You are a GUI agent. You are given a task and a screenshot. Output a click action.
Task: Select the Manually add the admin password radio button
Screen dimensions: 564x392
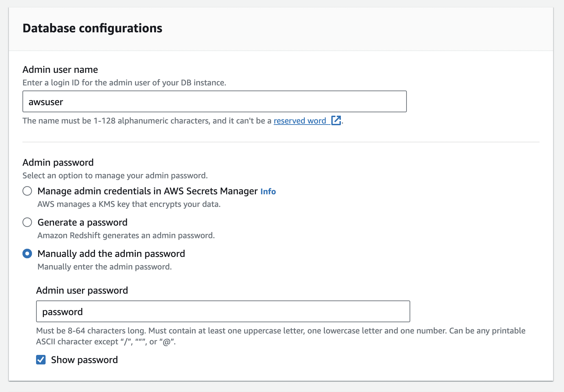tap(27, 254)
